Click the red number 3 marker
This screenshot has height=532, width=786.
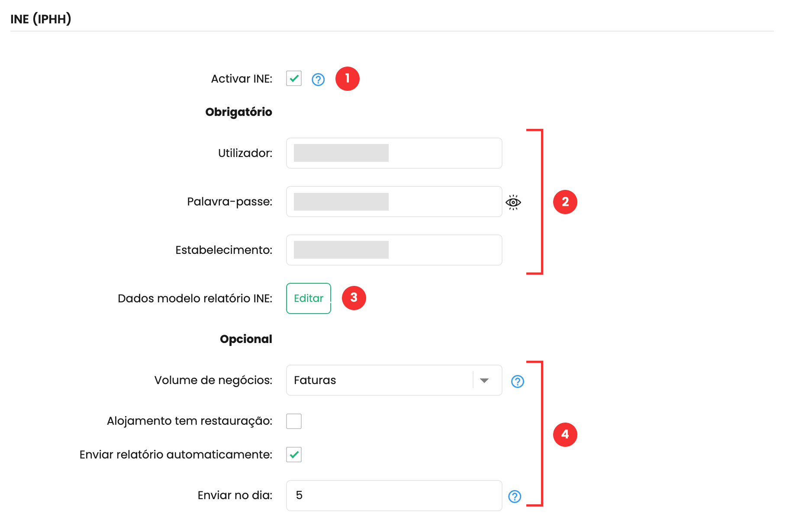pos(354,298)
